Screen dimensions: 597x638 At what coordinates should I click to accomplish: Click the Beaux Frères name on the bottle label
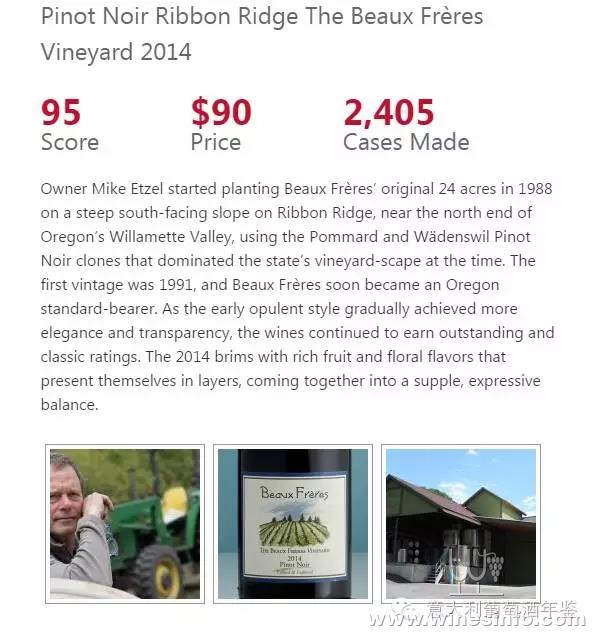pos(294,493)
